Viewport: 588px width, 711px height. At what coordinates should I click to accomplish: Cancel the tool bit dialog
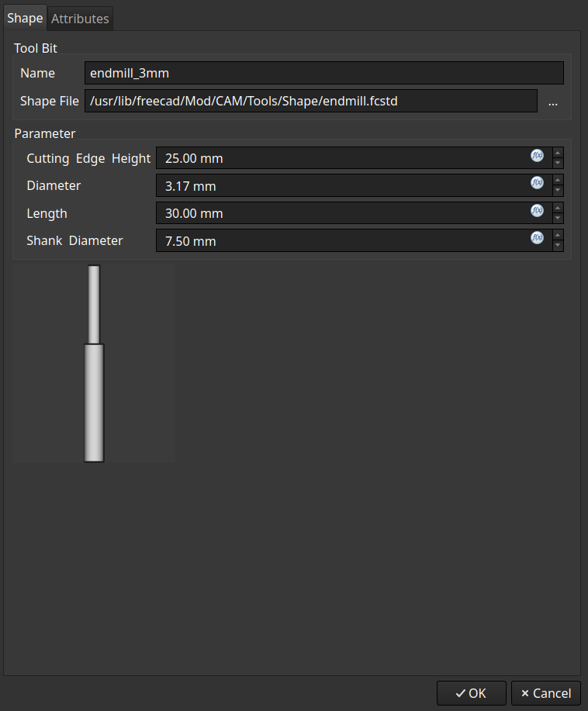546,693
